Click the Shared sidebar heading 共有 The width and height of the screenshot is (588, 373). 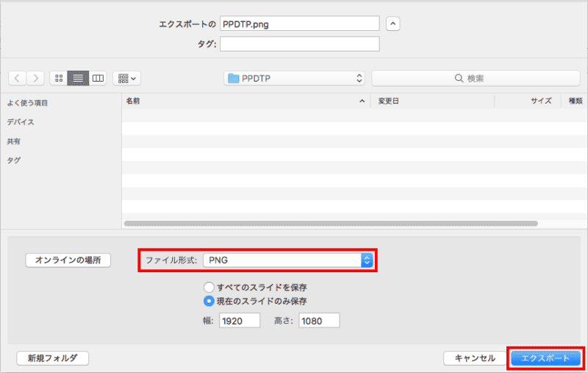(13, 141)
